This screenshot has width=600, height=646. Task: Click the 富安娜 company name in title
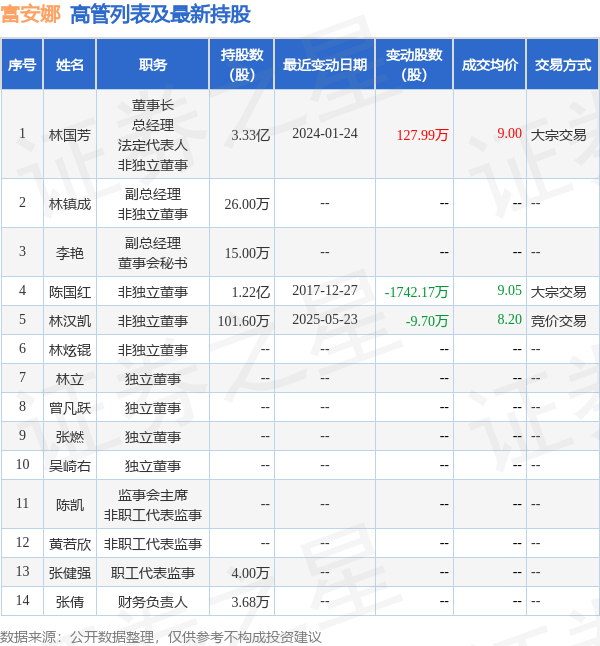(31, 14)
